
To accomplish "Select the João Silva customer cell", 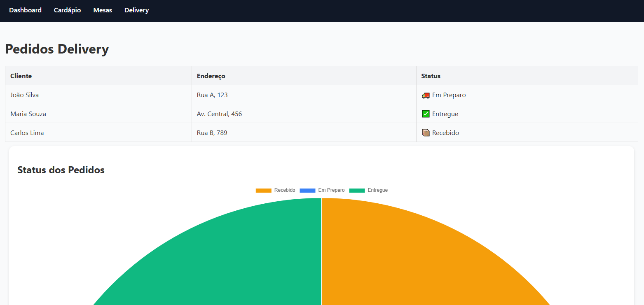I will (x=25, y=95).
